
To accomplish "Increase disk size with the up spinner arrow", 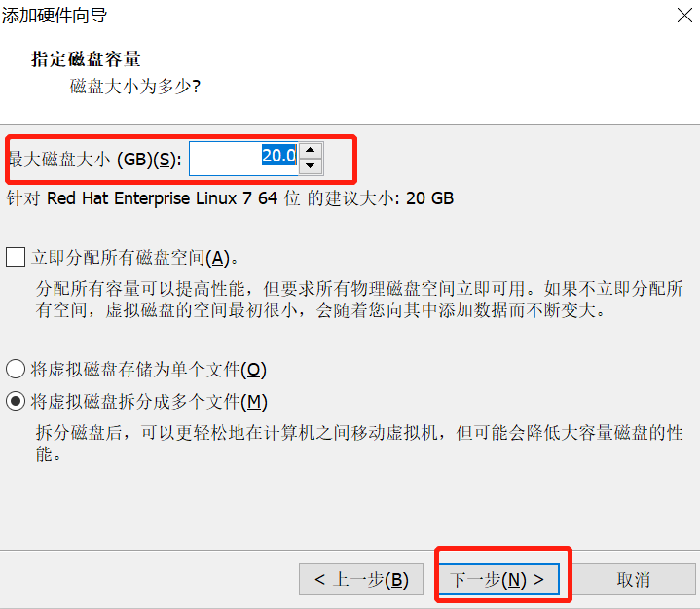I will [x=311, y=151].
